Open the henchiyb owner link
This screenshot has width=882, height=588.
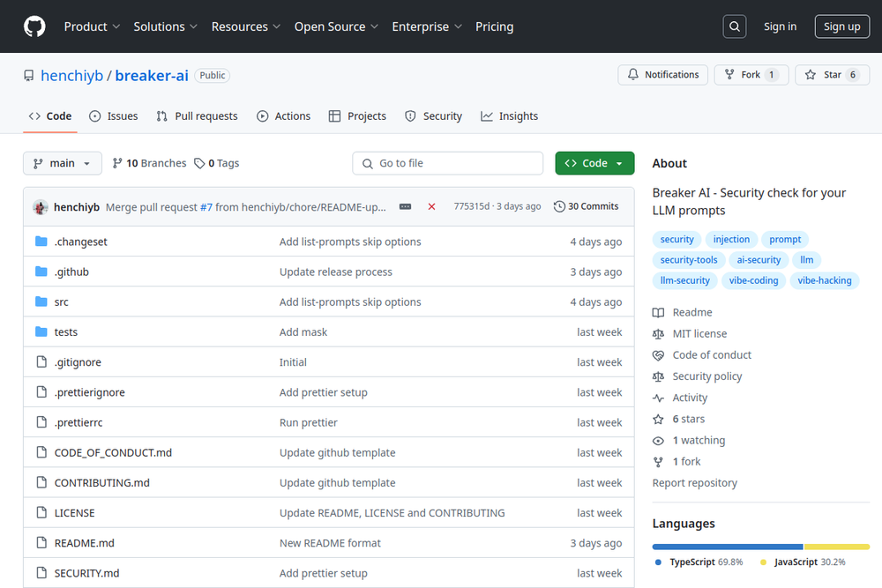click(72, 75)
